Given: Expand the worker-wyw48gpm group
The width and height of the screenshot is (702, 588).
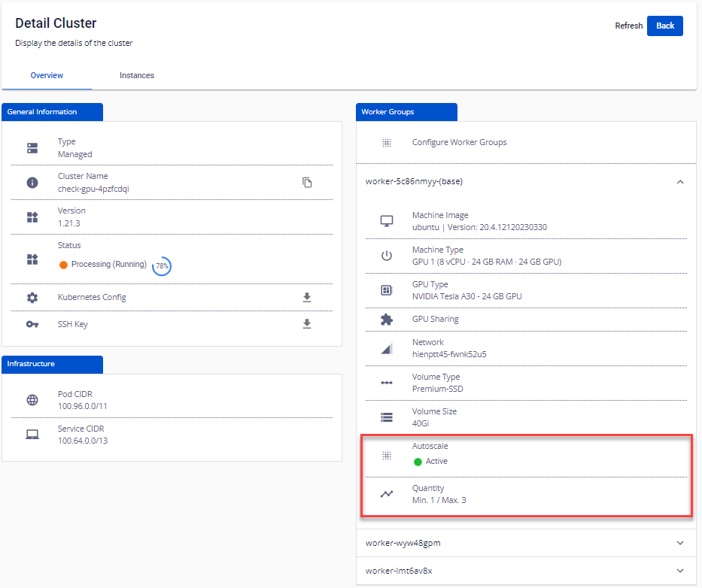Looking at the screenshot, I should (680, 543).
